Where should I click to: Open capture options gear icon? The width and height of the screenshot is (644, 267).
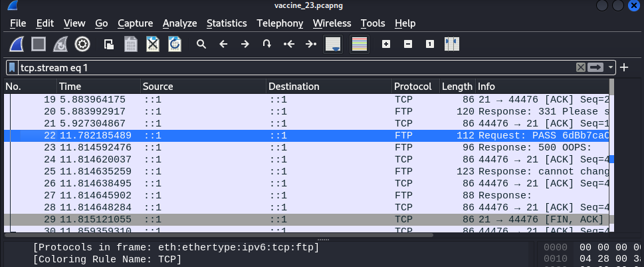[x=82, y=44]
